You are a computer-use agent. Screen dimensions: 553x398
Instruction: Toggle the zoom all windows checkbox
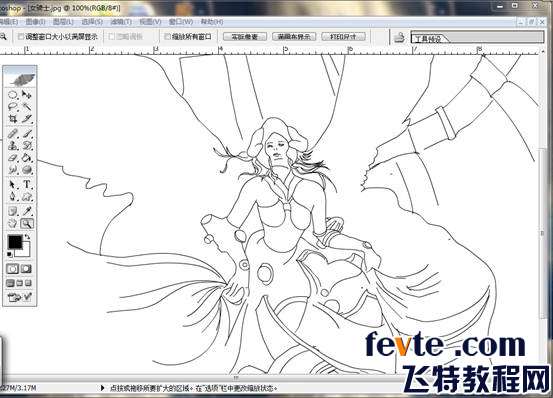pos(168,36)
